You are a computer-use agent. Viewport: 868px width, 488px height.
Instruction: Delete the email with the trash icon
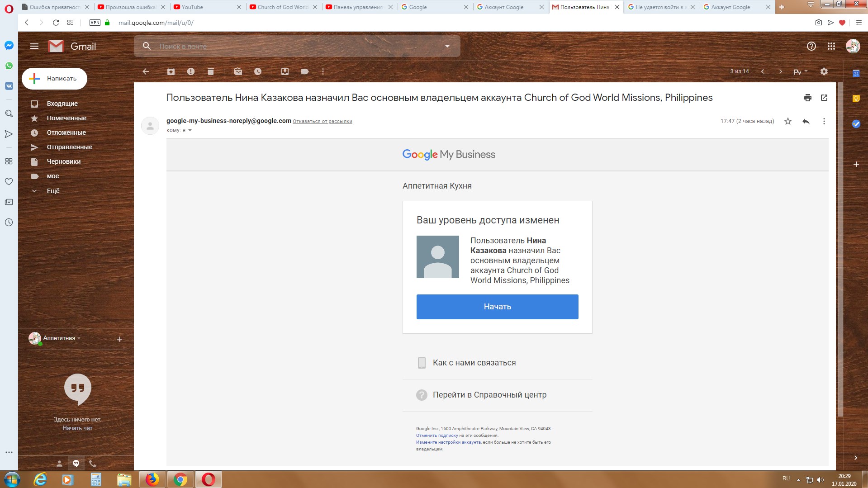(211, 71)
